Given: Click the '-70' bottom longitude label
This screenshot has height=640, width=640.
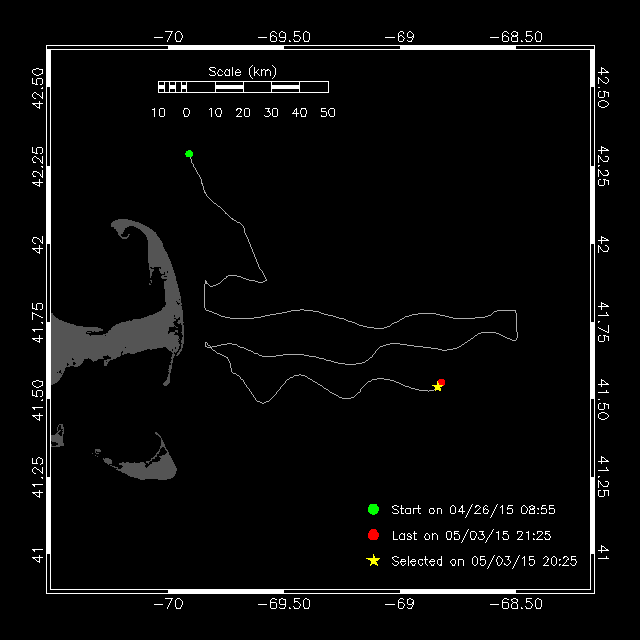Looking at the screenshot, I should [x=168, y=604].
